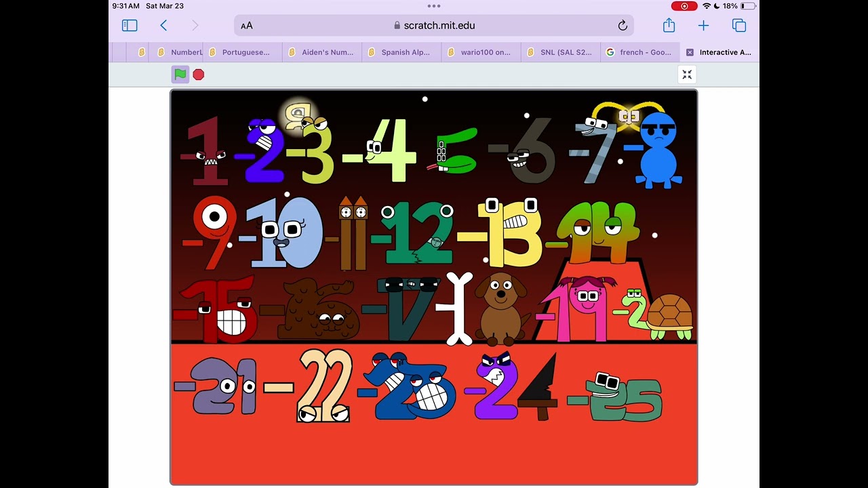Switch to the wario100 tab

(x=481, y=52)
